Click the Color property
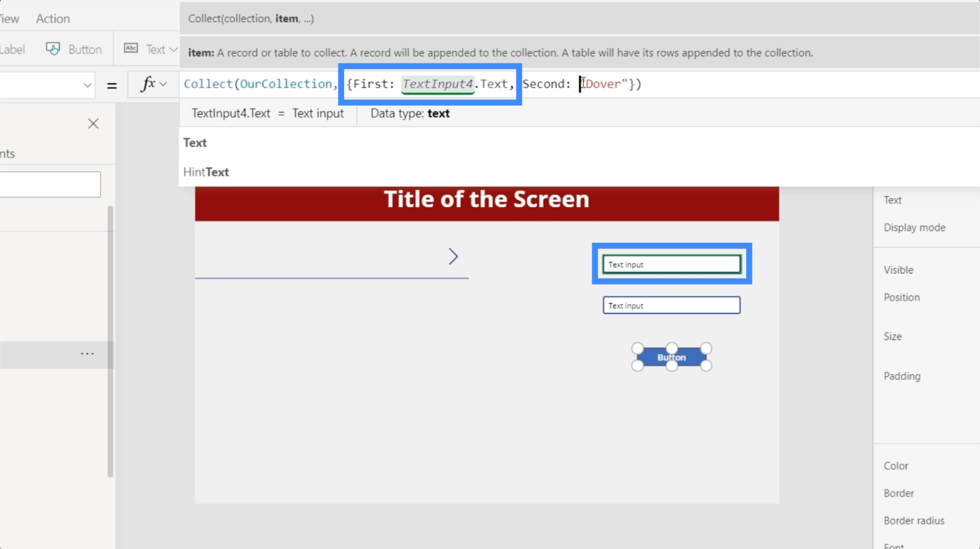The height and width of the screenshot is (549, 980). (895, 466)
